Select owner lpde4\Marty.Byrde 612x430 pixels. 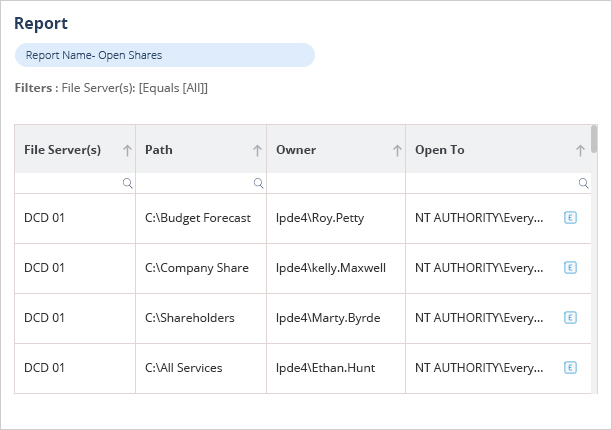328,318
